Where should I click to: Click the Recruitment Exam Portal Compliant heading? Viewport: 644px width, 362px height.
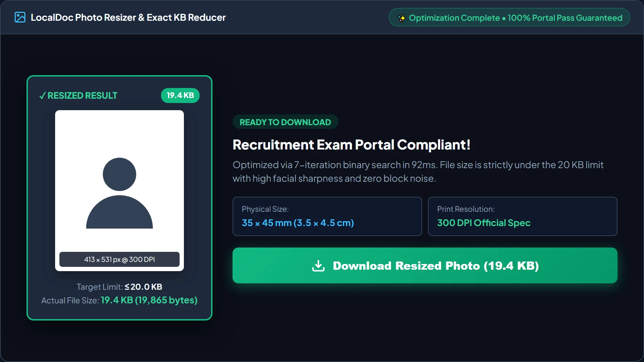click(351, 145)
